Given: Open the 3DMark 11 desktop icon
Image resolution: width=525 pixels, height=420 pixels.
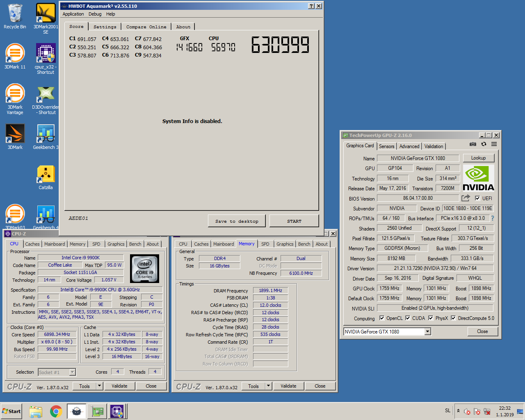Looking at the screenshot, I should (15, 56).
